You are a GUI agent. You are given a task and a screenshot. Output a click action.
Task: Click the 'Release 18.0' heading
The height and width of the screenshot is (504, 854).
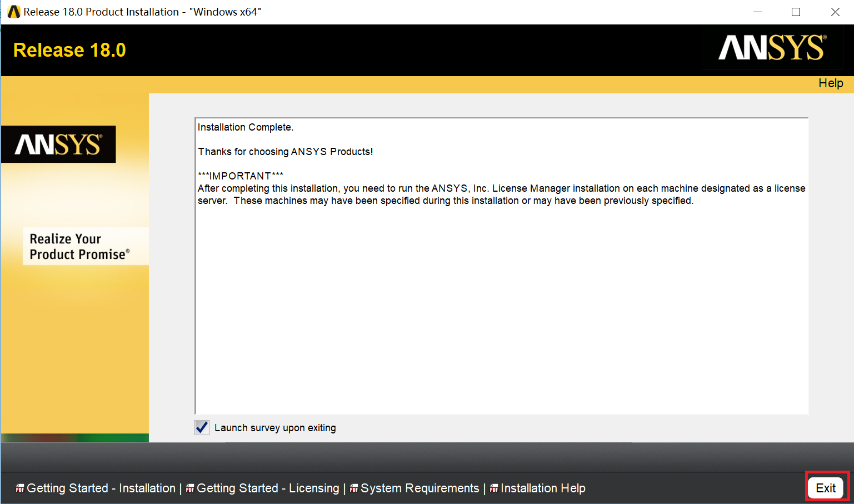point(69,50)
